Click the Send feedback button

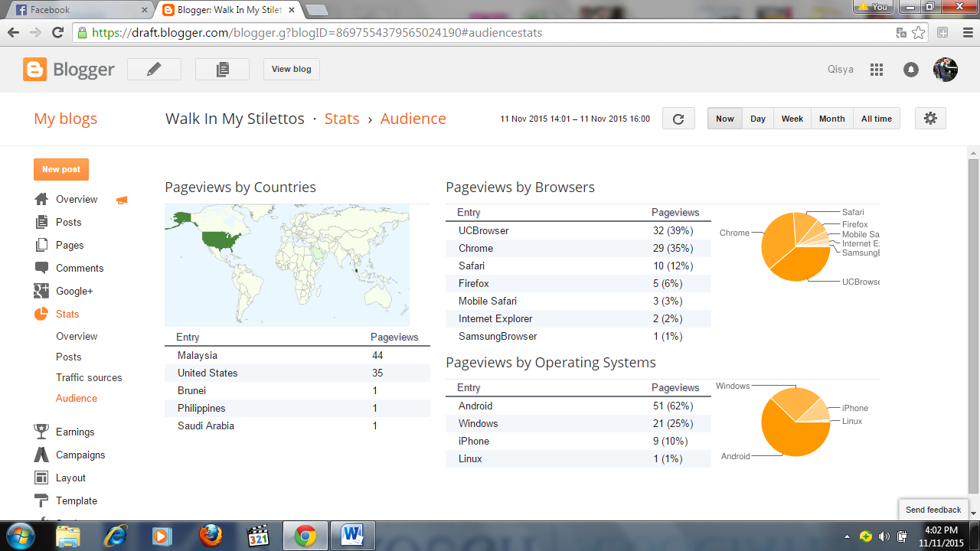(x=933, y=510)
